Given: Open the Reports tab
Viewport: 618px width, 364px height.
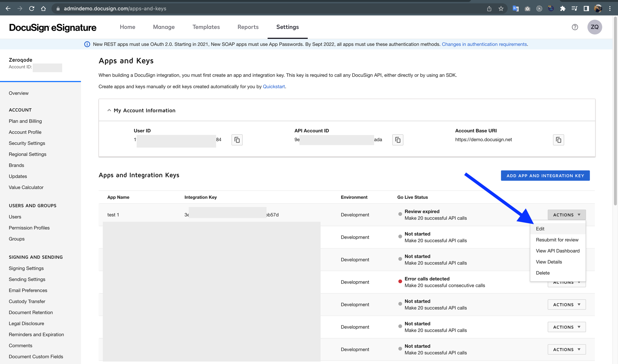Looking at the screenshot, I should (x=248, y=27).
